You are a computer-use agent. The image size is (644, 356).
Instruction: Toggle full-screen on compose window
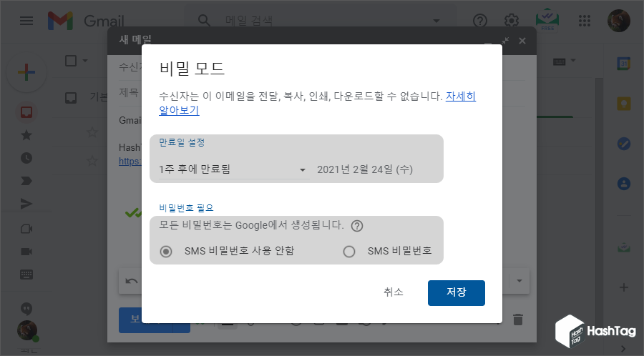pyautogui.click(x=504, y=41)
